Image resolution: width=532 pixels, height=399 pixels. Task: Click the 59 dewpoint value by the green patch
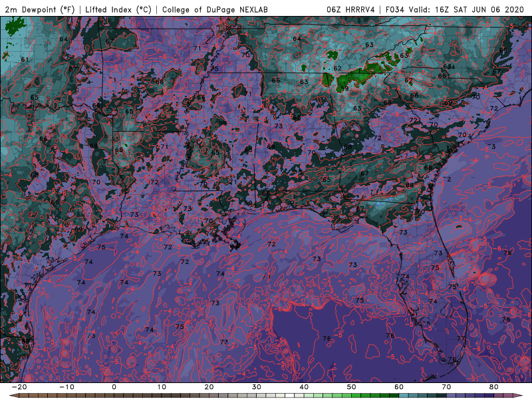point(344,88)
